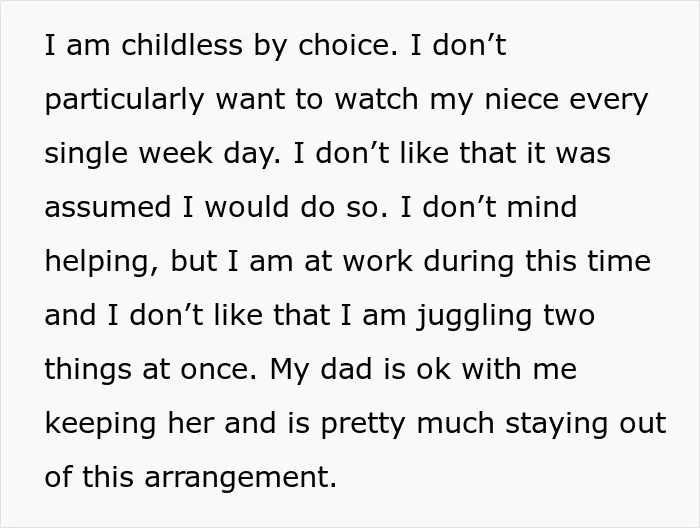Click the word "pretty"
The height and width of the screenshot is (528, 700).
[362, 424]
